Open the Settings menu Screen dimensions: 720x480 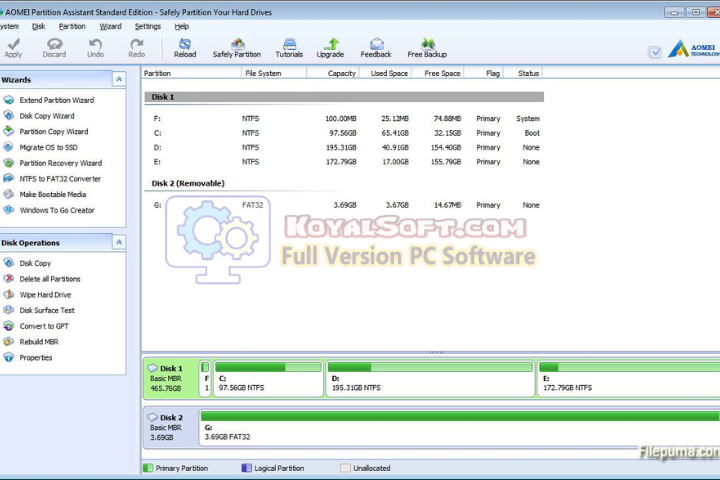coord(148,27)
